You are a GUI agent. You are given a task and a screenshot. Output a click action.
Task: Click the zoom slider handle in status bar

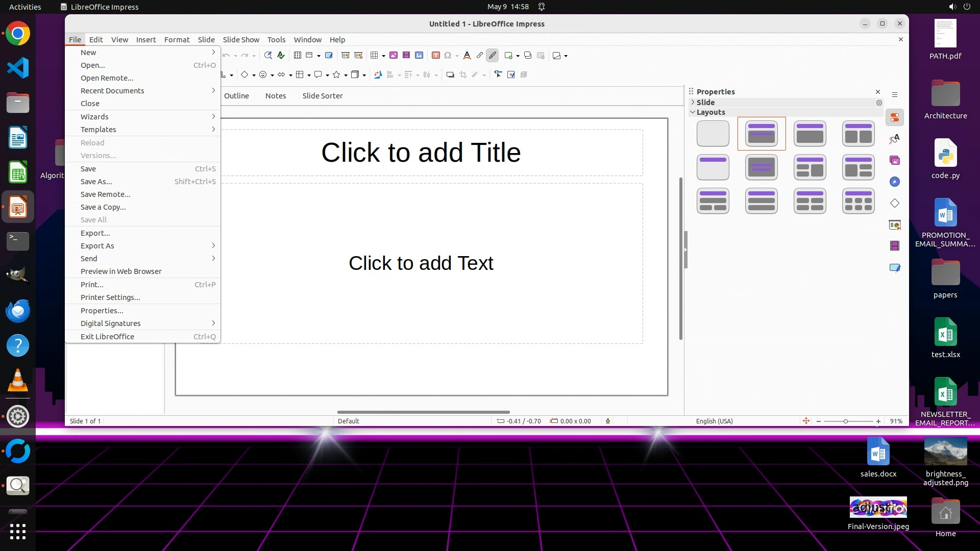tap(846, 421)
